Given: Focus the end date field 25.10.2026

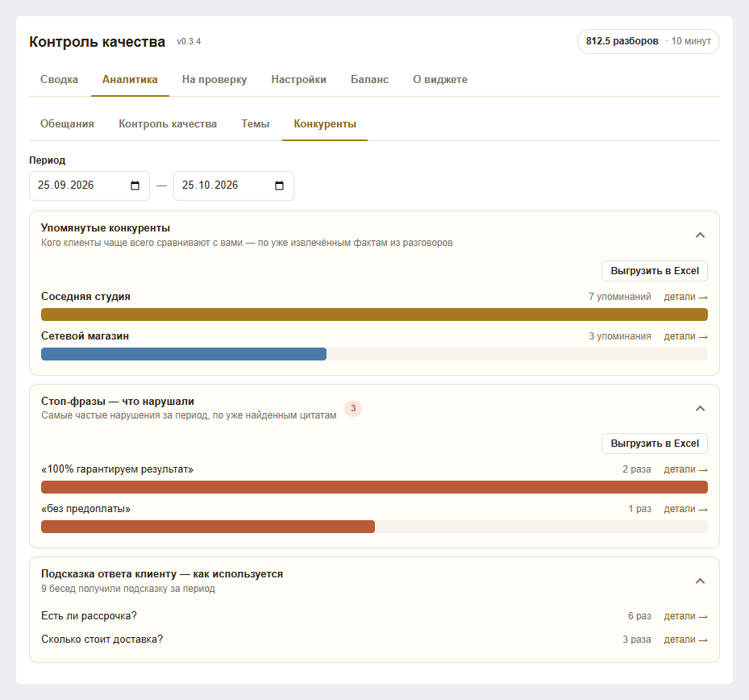Looking at the screenshot, I should 234,185.
